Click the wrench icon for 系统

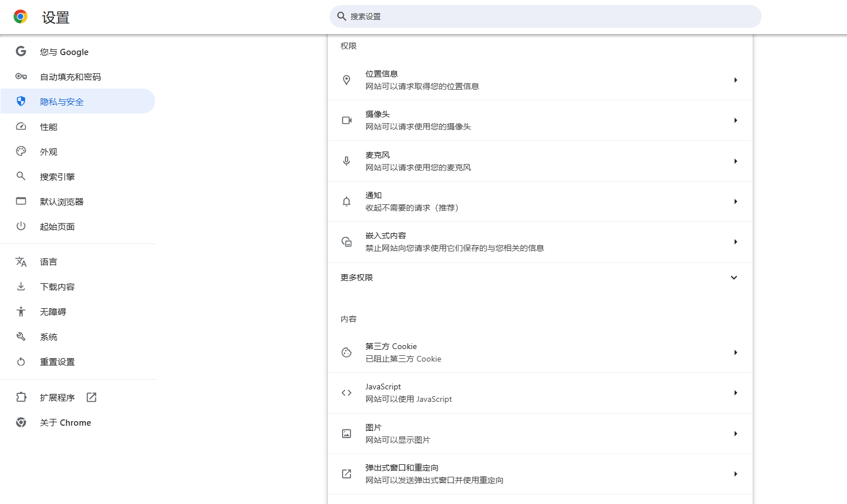[21, 337]
